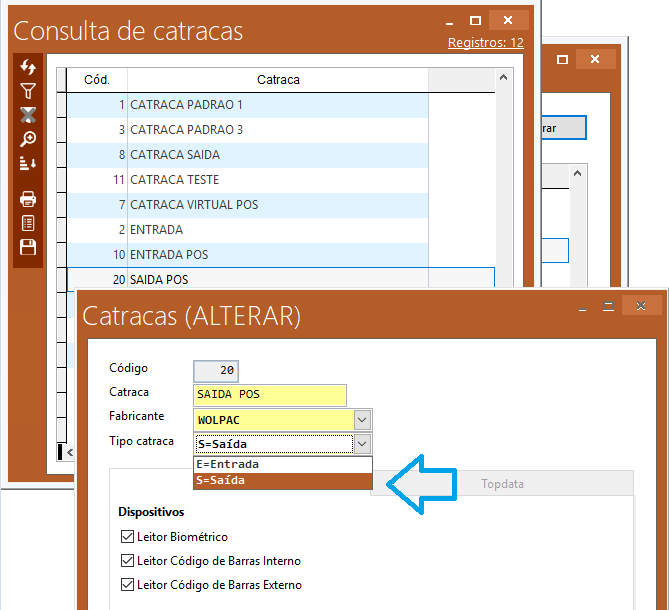Open the filter funnel tool

28,91
